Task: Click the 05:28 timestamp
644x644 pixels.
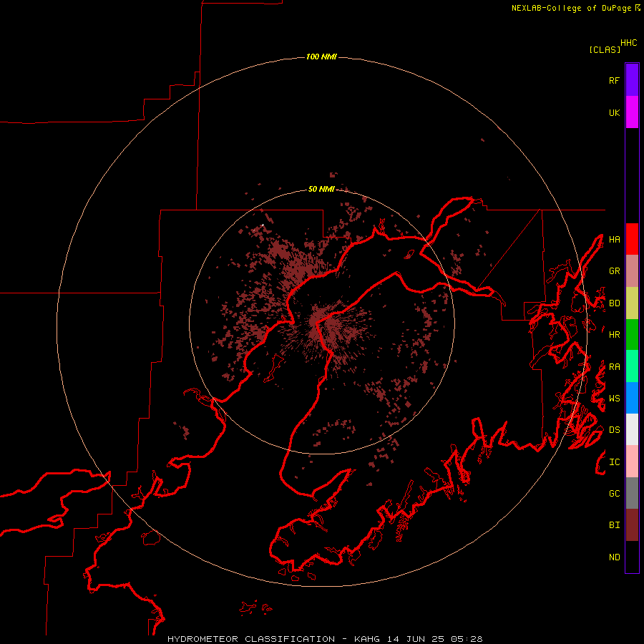Action: pyautogui.click(x=466, y=639)
